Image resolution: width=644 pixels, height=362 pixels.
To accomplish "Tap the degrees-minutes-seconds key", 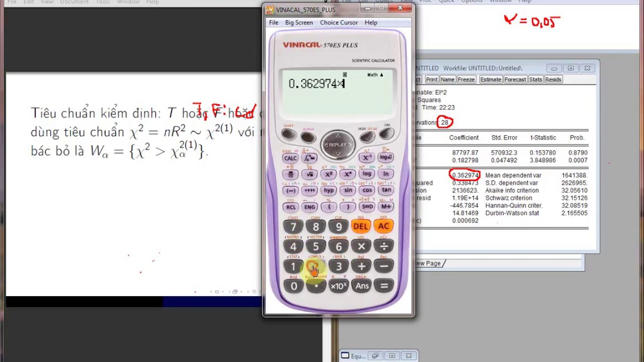I will [309, 191].
